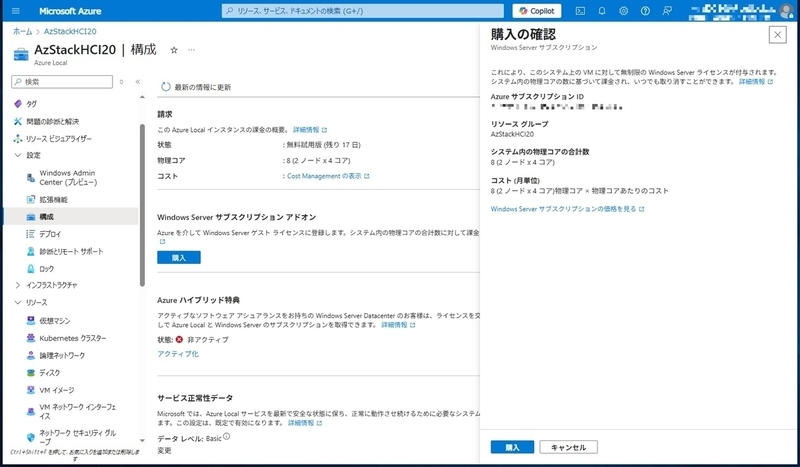Open 詳細情報 link in 請求 section
The height and width of the screenshot is (467, 800).
pyautogui.click(x=310, y=130)
